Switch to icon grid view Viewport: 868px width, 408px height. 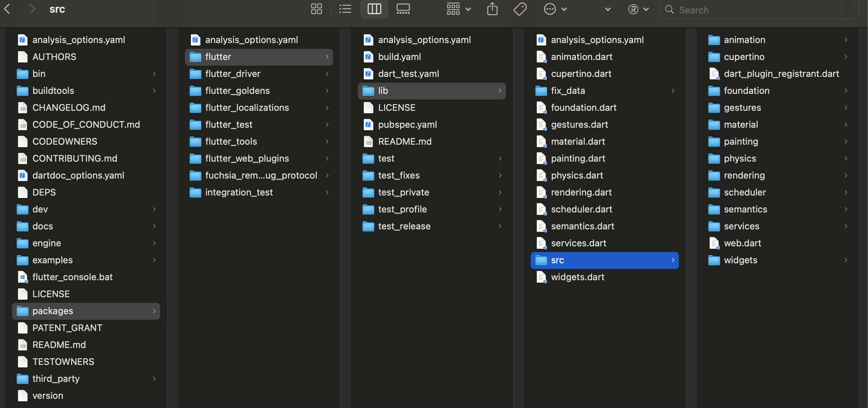[x=317, y=9]
